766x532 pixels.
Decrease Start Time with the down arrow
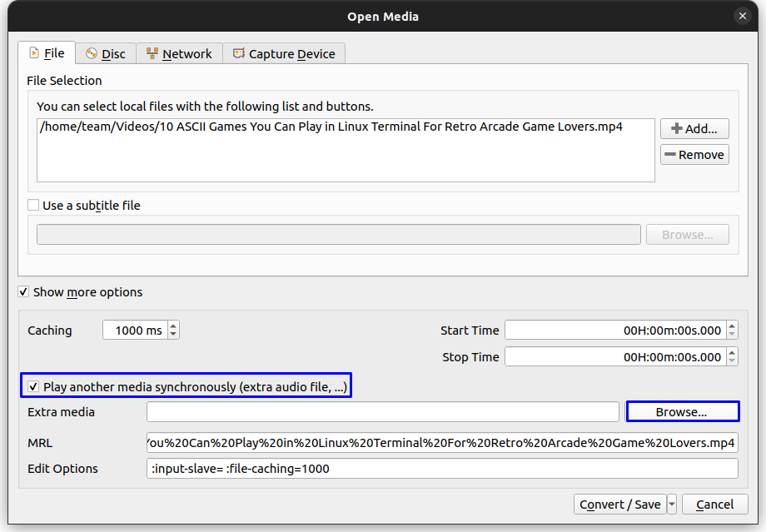(731, 335)
